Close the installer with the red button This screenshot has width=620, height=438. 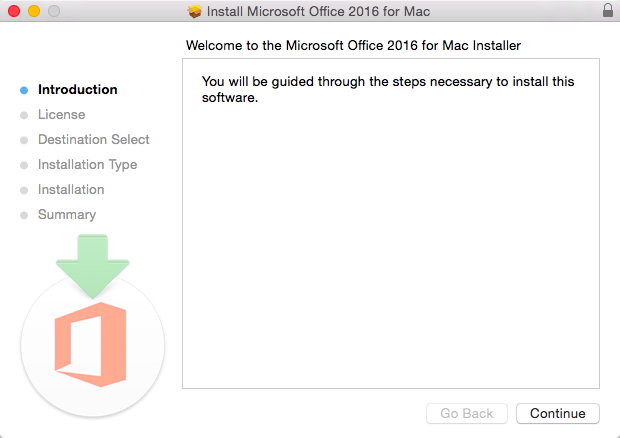(13, 11)
